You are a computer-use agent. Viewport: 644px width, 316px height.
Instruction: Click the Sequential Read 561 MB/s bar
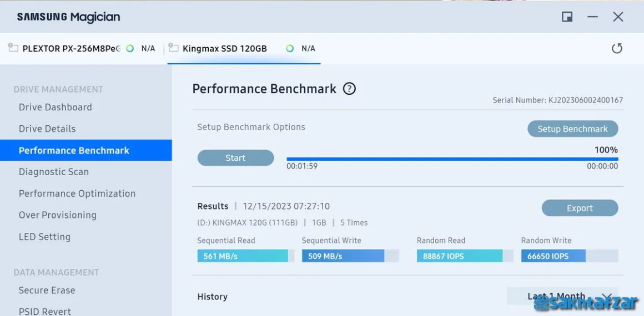245,256
